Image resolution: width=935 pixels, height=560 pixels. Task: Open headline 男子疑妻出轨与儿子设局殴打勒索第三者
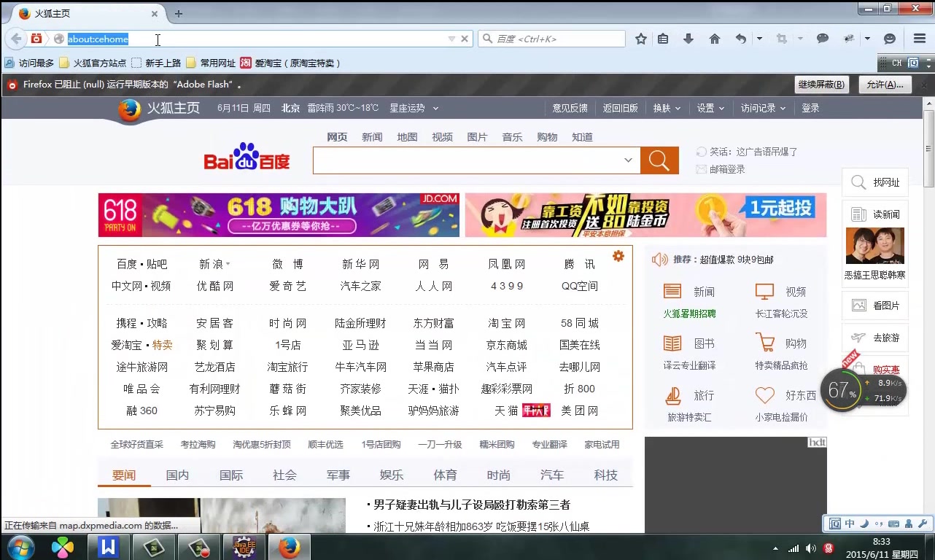pyautogui.click(x=472, y=505)
